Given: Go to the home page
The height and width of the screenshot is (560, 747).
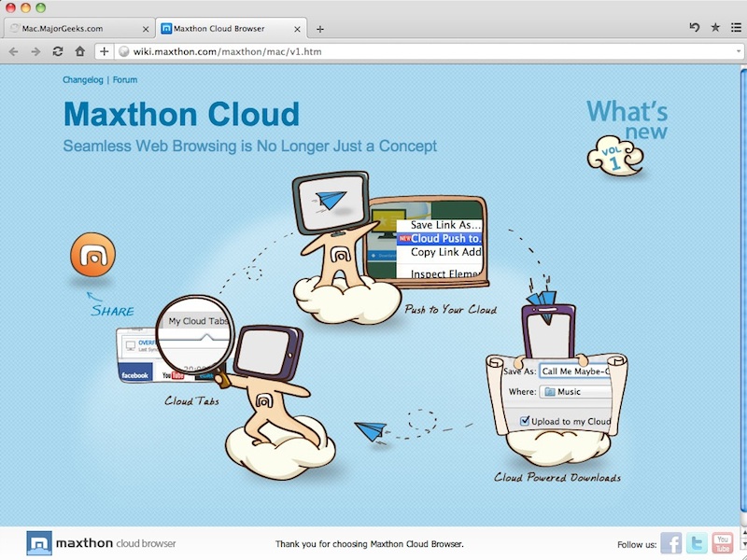Looking at the screenshot, I should click(x=80, y=51).
